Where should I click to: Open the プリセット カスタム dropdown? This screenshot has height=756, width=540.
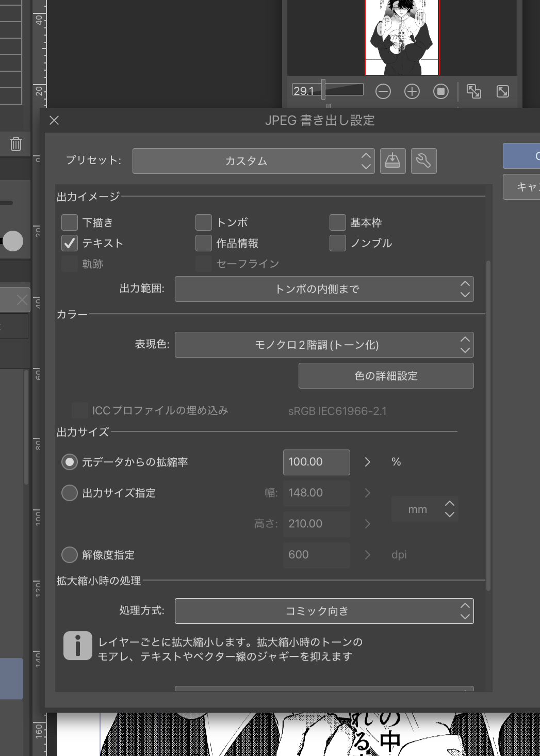[x=253, y=161]
